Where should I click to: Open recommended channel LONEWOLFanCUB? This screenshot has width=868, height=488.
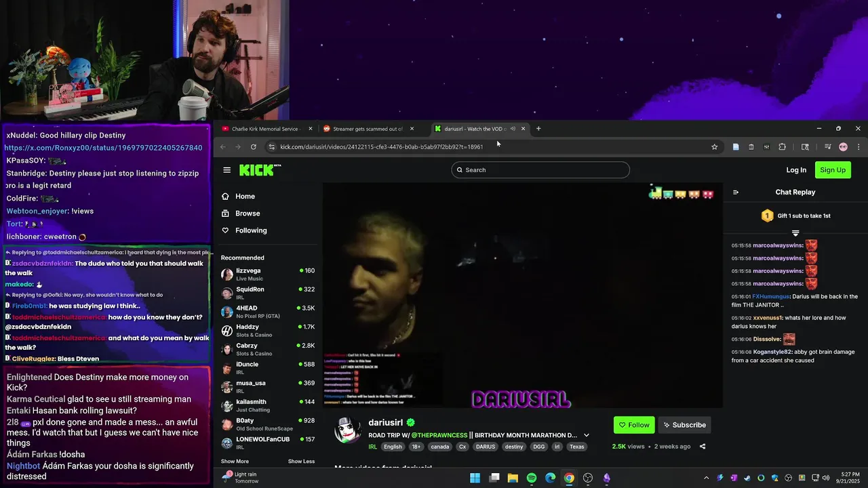coord(268,443)
